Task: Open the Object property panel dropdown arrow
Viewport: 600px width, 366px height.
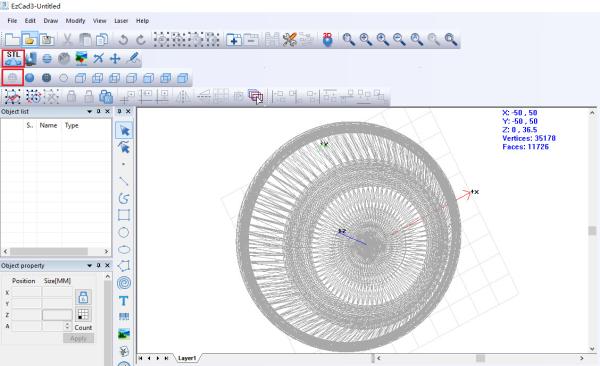Action: coord(90,265)
